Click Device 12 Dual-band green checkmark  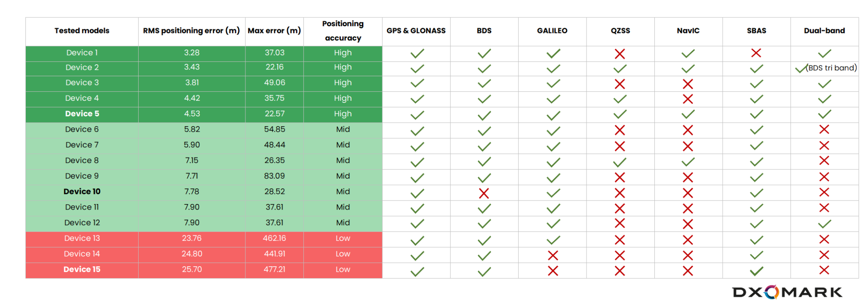(x=824, y=224)
